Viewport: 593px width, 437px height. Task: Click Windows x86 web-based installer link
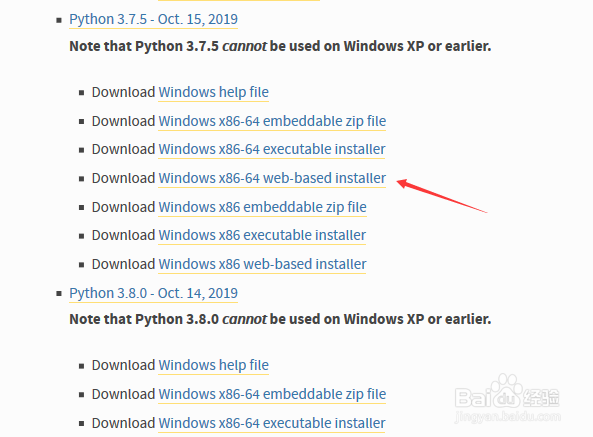point(262,264)
